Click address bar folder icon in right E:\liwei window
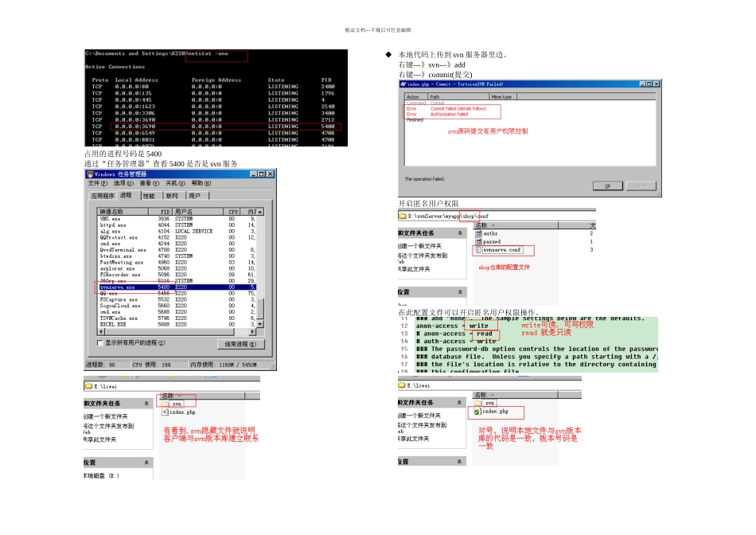Image resolution: width=756 pixels, height=535 pixels. 402,385
